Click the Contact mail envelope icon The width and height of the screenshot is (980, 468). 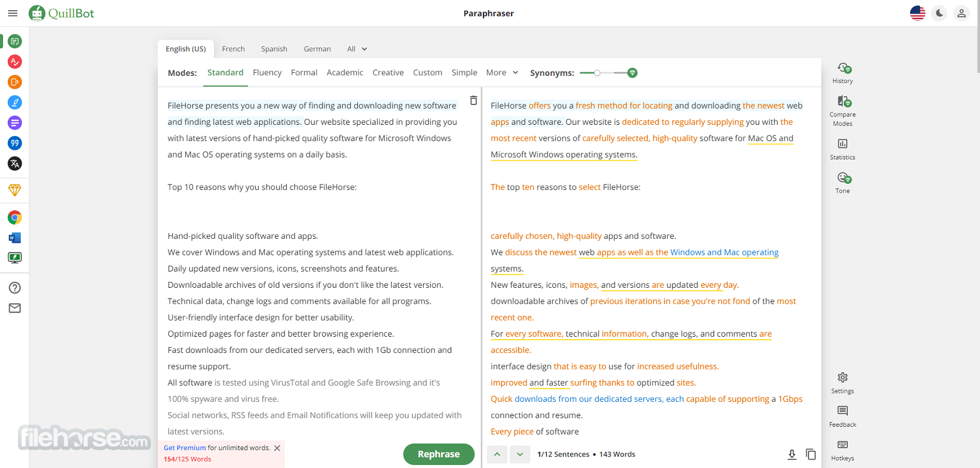[15, 308]
